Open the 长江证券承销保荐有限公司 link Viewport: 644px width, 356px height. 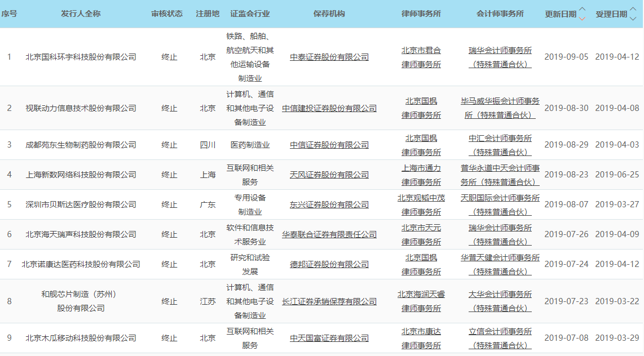(329, 301)
